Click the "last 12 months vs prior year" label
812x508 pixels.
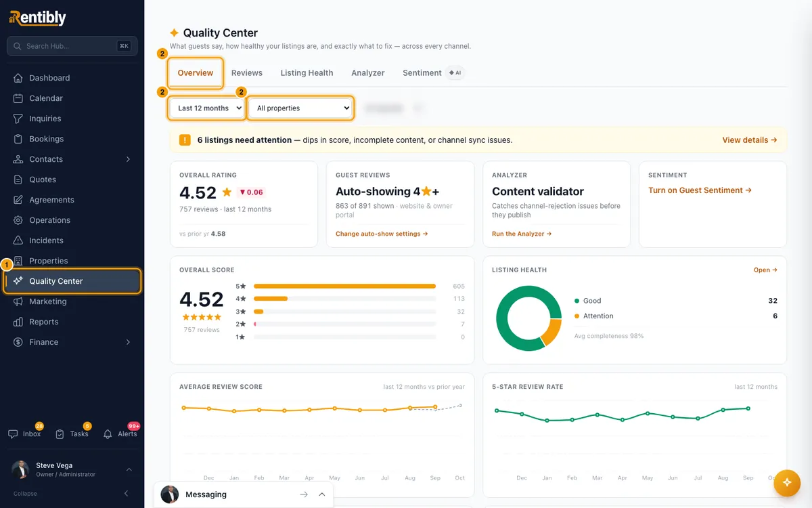[x=424, y=387]
